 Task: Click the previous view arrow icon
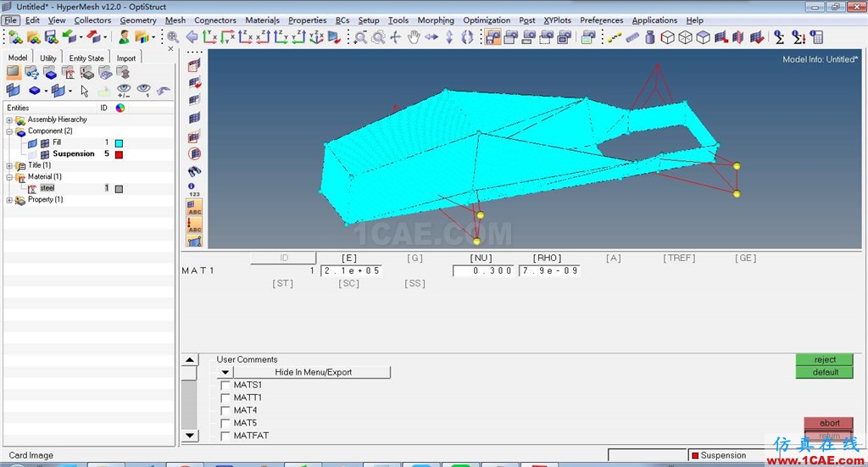point(192,37)
